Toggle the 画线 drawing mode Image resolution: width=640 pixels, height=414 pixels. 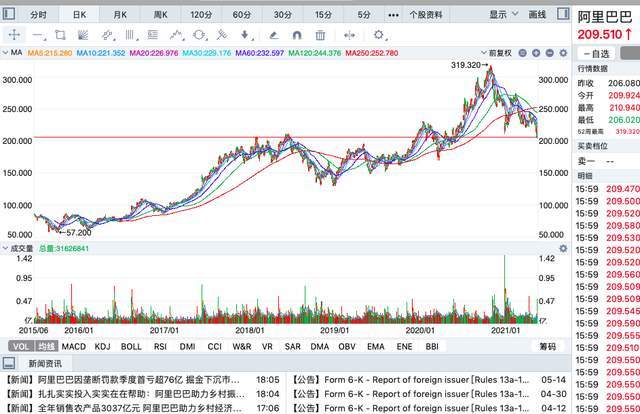(537, 15)
